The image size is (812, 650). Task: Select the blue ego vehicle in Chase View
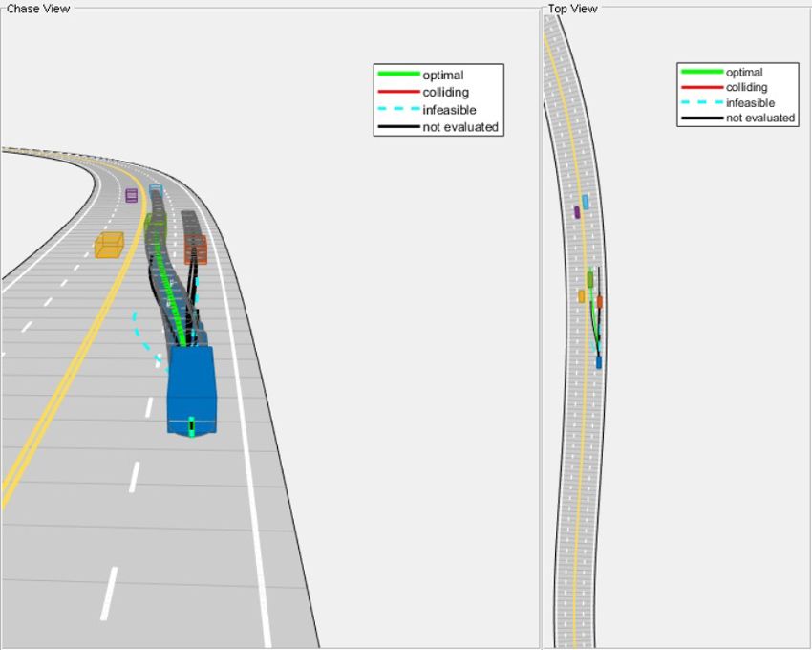[192, 392]
